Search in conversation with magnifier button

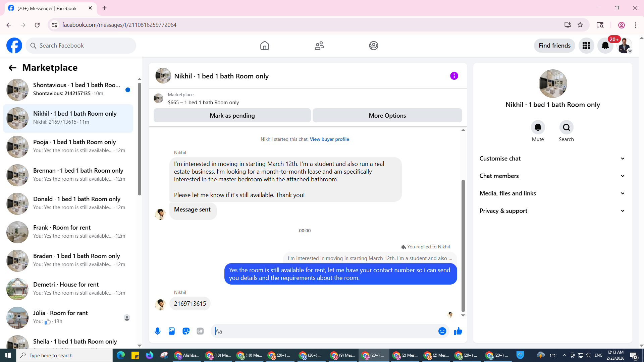click(x=567, y=127)
